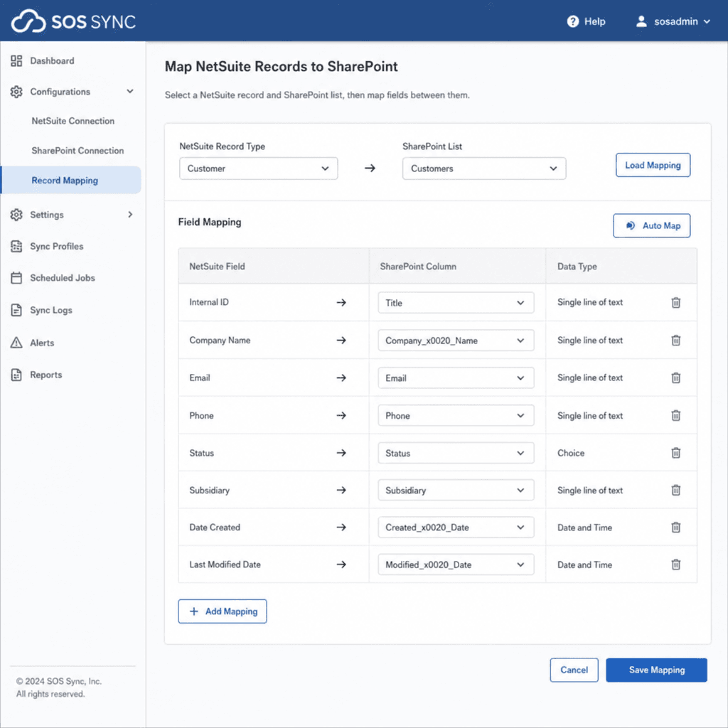The image size is (728, 728).
Task: Click the Choice data type cell
Action: click(571, 453)
